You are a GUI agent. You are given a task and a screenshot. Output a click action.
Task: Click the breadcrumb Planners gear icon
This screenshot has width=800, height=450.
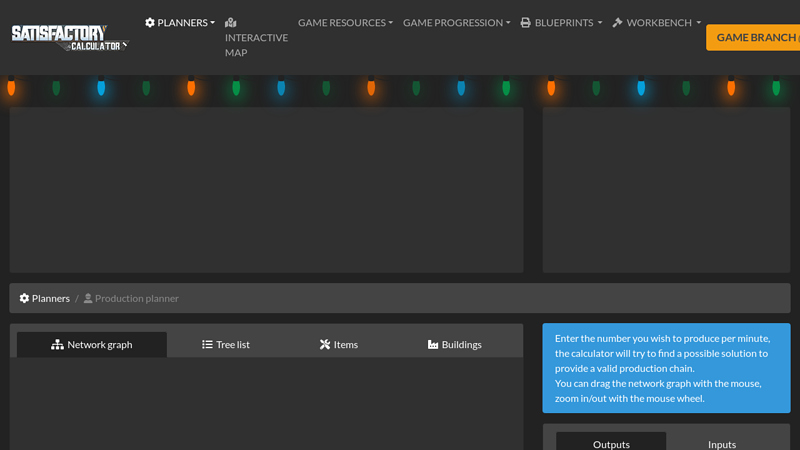[24, 298]
